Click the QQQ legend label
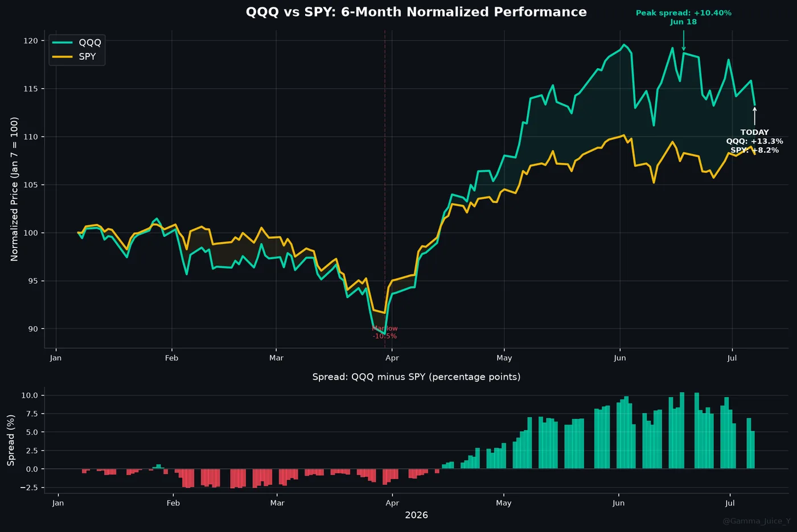Screen dimensions: 797x532 pyautogui.click(x=90, y=43)
